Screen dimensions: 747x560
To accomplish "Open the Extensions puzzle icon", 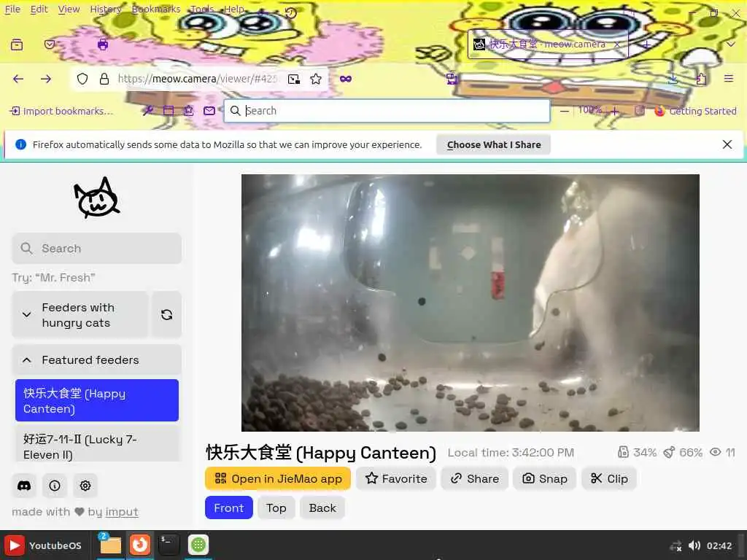I will [x=701, y=79].
